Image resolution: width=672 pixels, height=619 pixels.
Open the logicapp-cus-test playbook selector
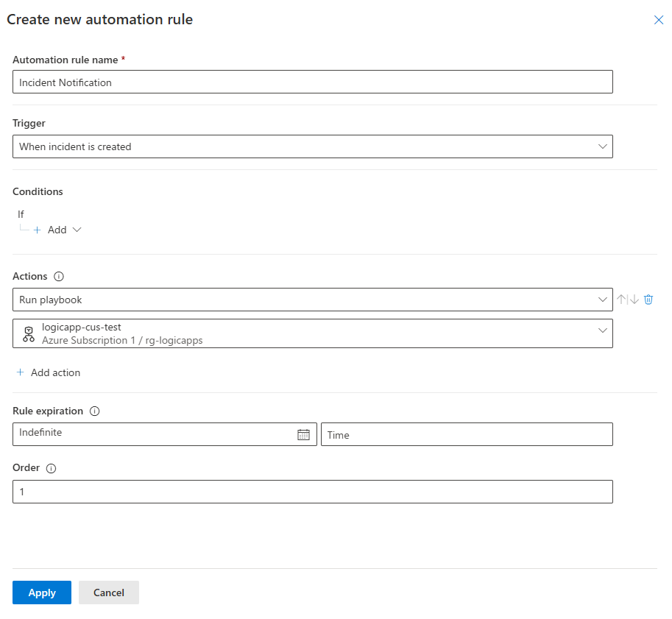[312, 333]
